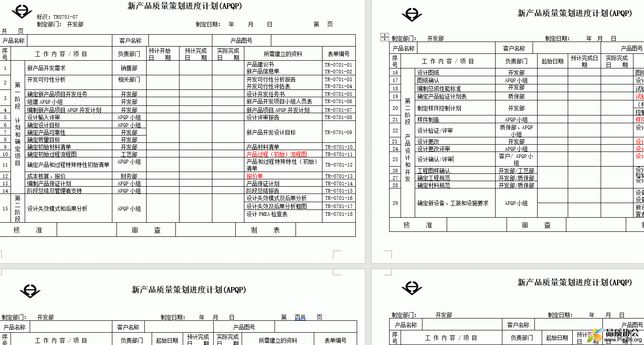Select form number TR-0701-09
The height and width of the screenshot is (345, 644).
coord(338,132)
